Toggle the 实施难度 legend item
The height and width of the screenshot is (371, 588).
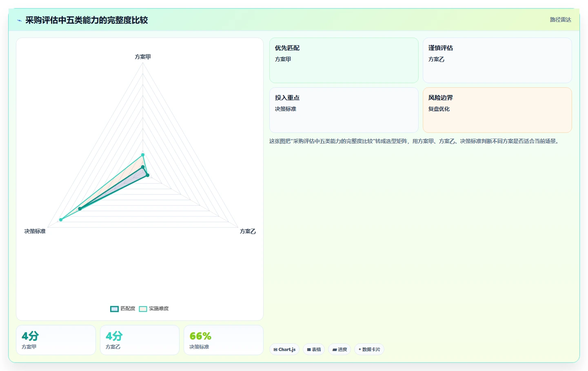pos(154,309)
